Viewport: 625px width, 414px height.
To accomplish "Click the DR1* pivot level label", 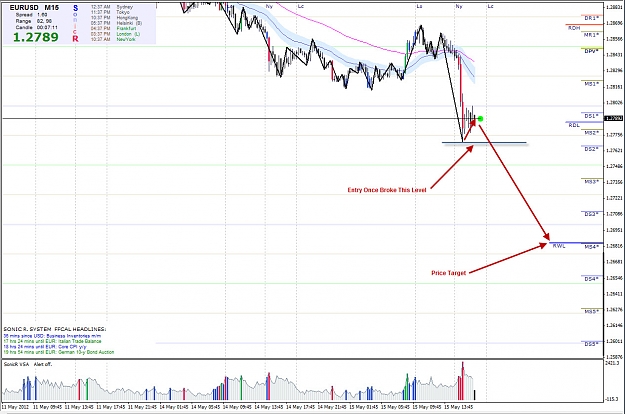I will [x=592, y=18].
